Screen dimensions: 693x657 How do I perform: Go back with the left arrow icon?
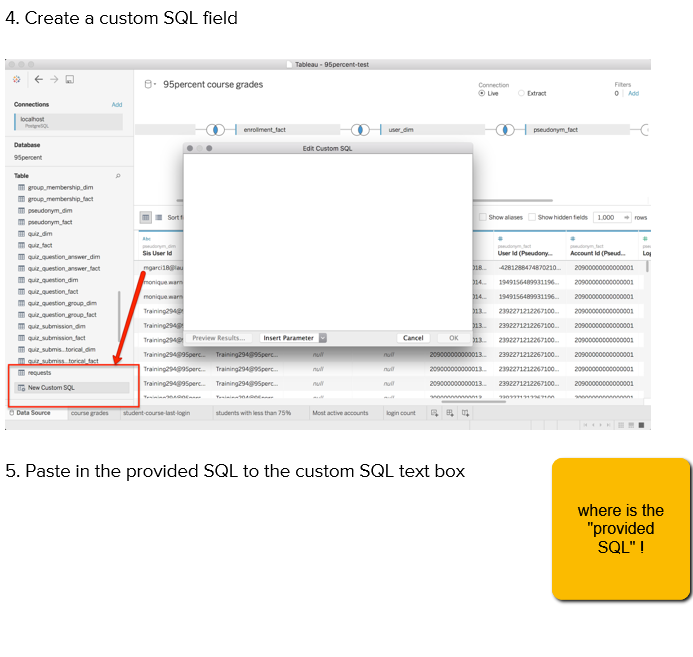pos(39,80)
